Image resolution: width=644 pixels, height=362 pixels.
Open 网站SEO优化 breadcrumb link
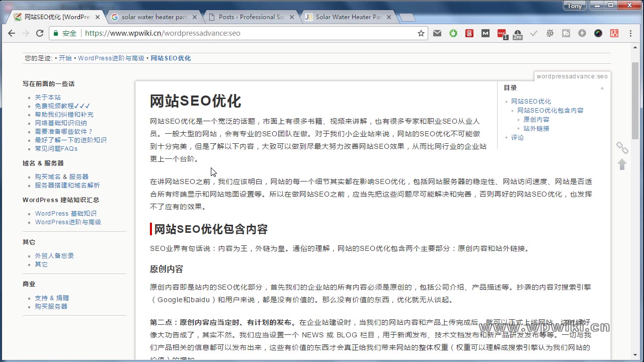tap(171, 58)
